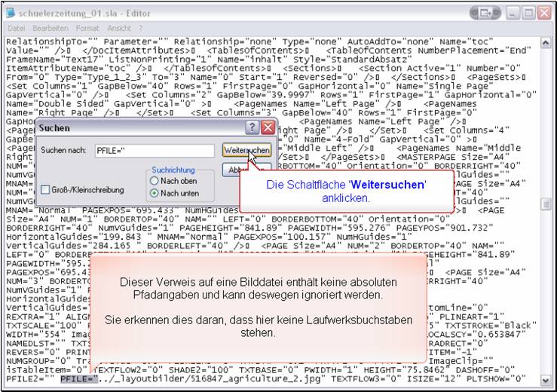Open the '?' help menu

point(139,28)
